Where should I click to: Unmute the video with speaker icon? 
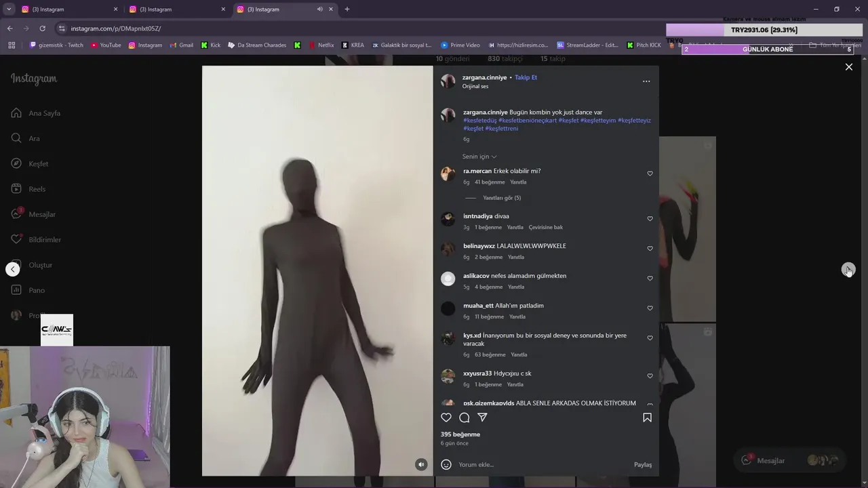coord(421,464)
